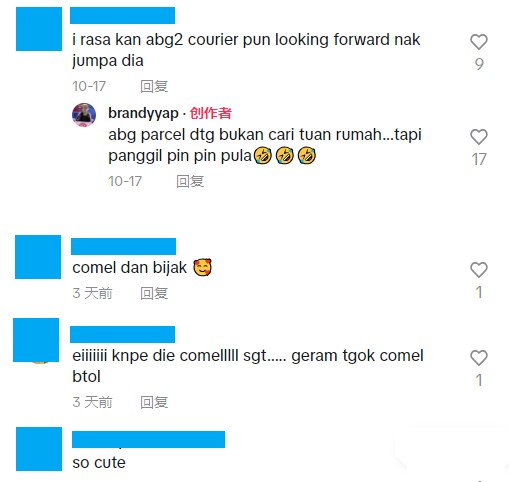Reply to 'comel dan bijak' comment
The height and width of the screenshot is (482, 509).
tap(154, 293)
